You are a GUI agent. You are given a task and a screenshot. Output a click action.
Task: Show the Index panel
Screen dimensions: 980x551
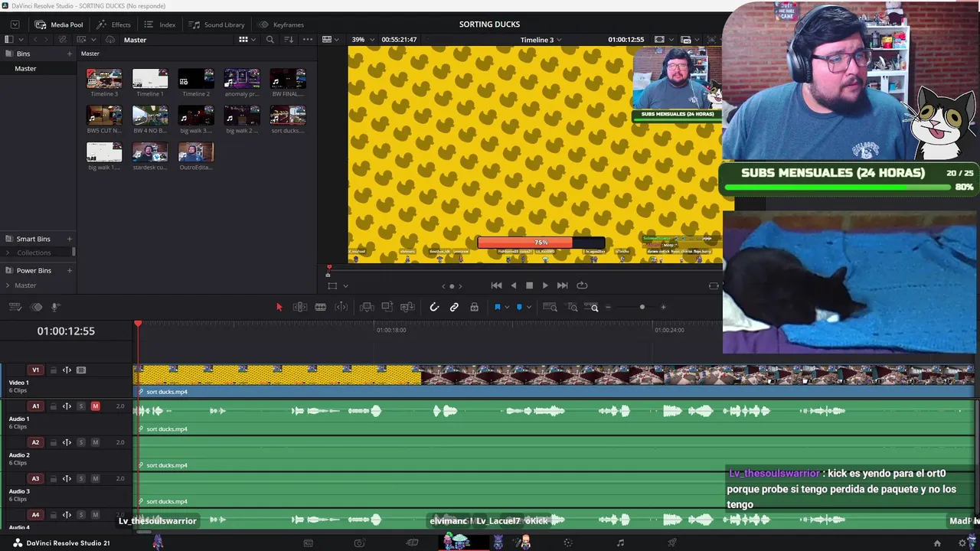[159, 24]
